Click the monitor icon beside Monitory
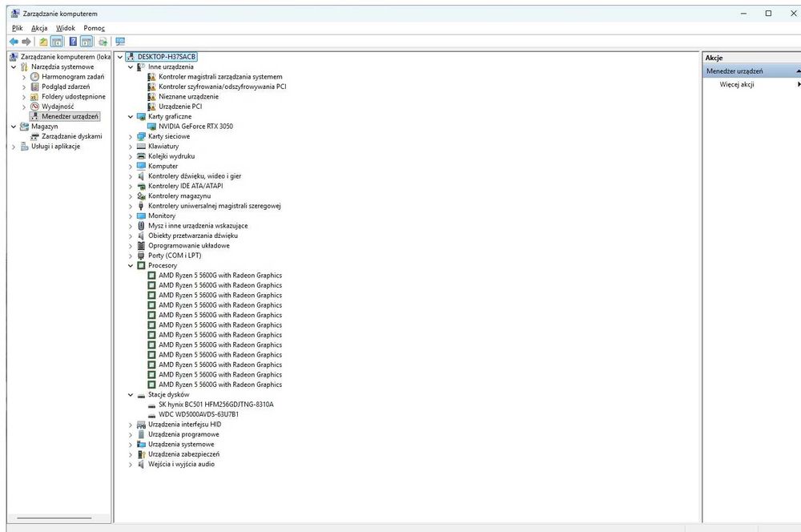This screenshot has height=532, width=801. 142,216
